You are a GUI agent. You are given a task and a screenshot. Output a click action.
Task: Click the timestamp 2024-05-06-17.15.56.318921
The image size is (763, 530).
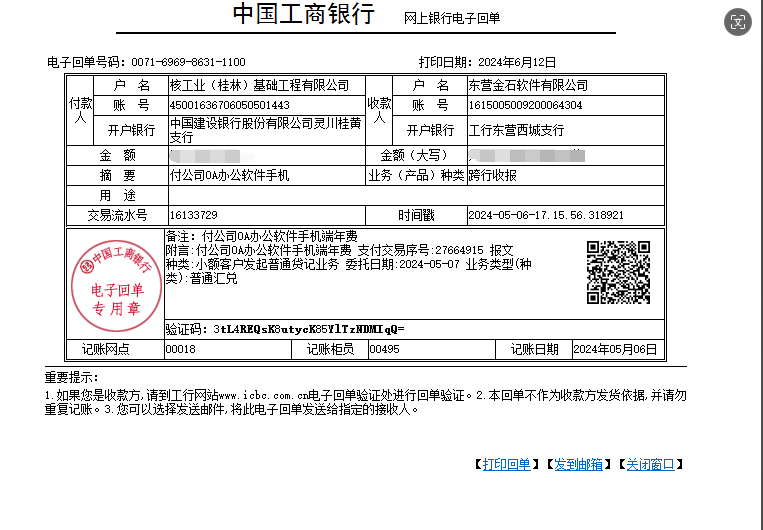(546, 215)
